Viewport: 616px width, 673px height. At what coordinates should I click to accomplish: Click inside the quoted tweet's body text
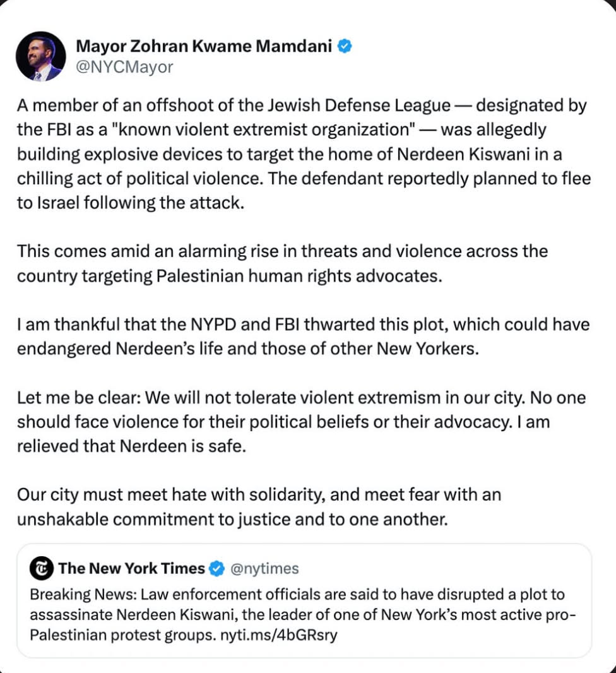[x=303, y=616]
